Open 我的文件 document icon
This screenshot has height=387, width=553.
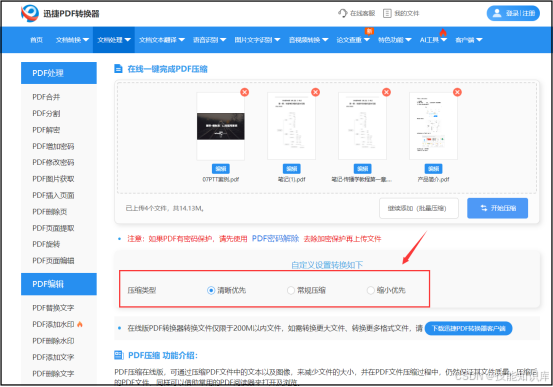tap(387, 13)
